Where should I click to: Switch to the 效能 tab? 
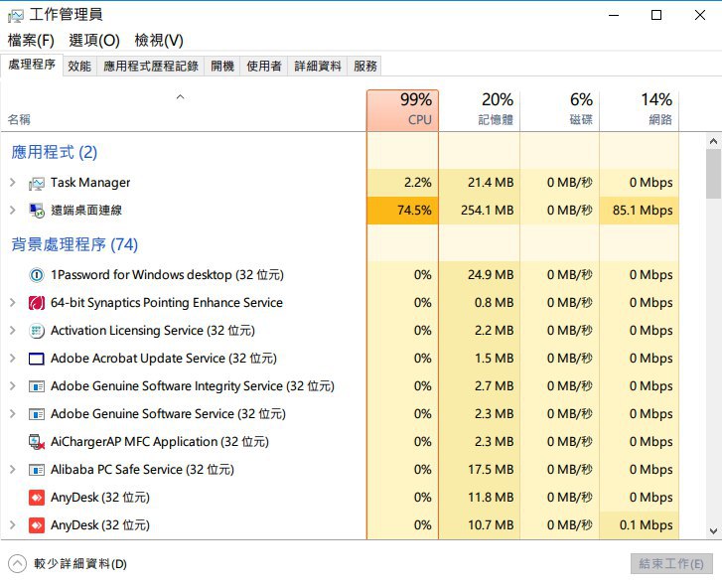coord(79,66)
